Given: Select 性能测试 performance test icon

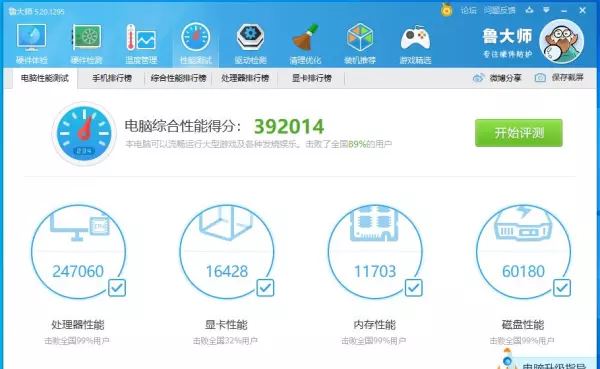Looking at the screenshot, I should (x=196, y=43).
